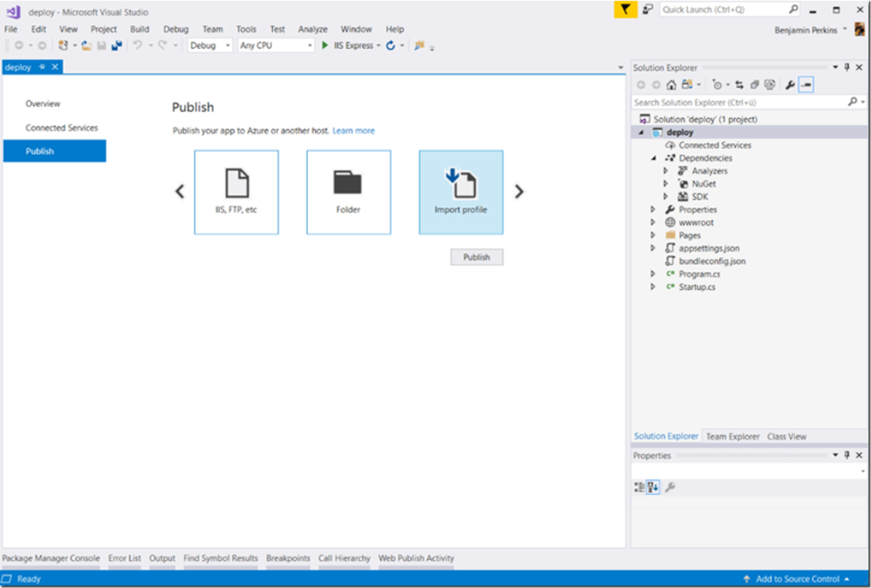Click the New Project toolbar icon
This screenshot has height=588, width=871.
tap(63, 45)
